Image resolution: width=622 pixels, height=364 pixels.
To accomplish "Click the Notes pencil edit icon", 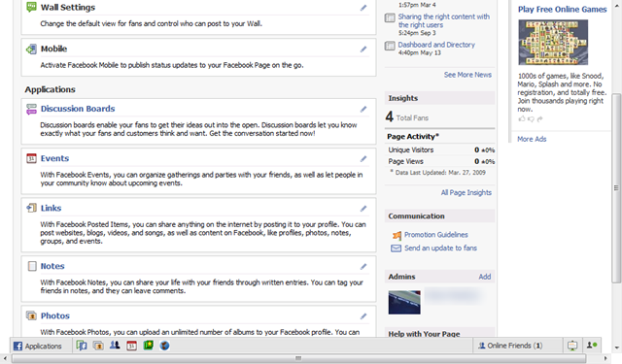I will [x=363, y=267].
